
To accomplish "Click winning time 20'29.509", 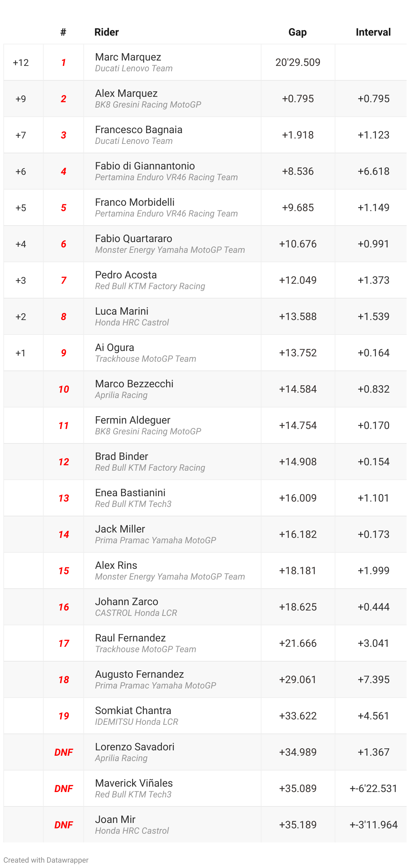I will tap(298, 62).
